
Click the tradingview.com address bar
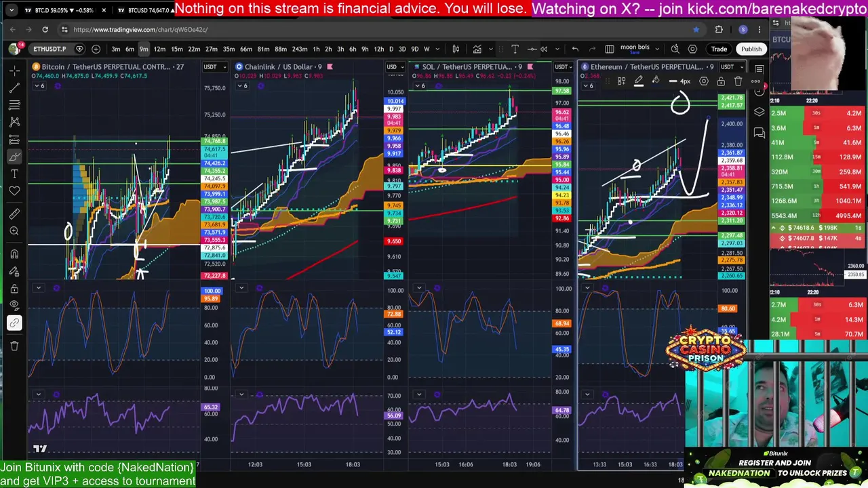(x=380, y=29)
